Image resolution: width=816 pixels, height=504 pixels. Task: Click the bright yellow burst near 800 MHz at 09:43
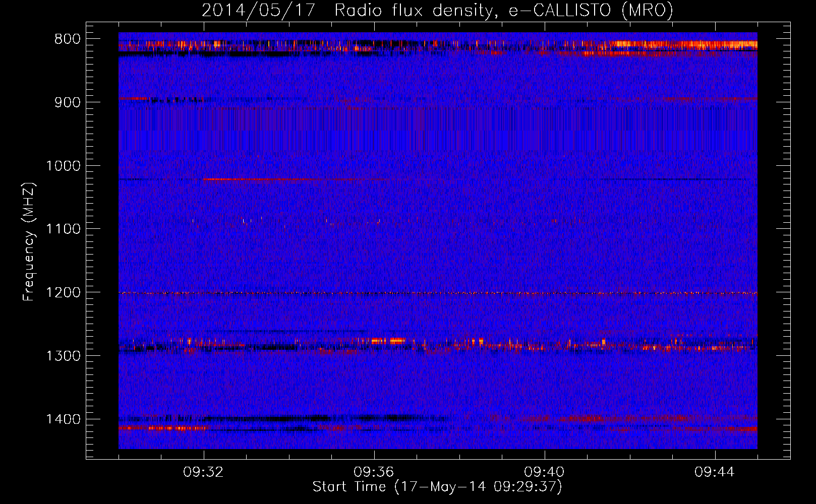pyautogui.click(x=683, y=45)
